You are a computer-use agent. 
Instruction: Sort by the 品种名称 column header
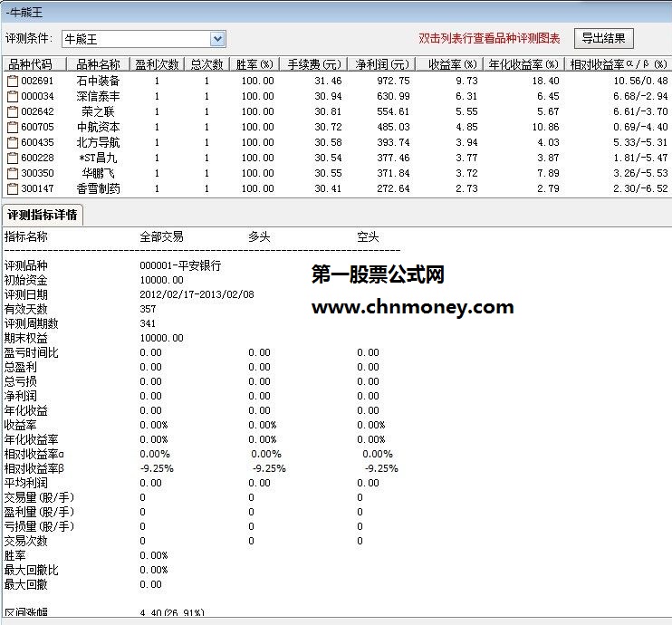click(98, 64)
